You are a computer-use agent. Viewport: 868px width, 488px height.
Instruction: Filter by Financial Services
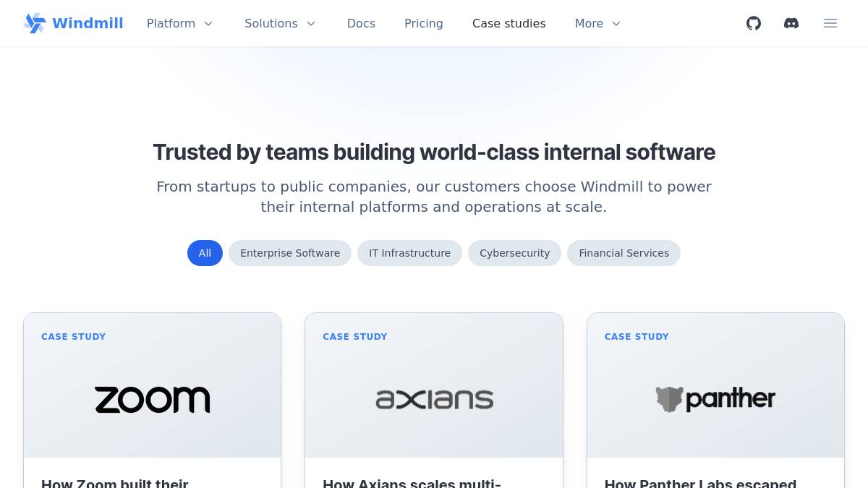tap(624, 253)
